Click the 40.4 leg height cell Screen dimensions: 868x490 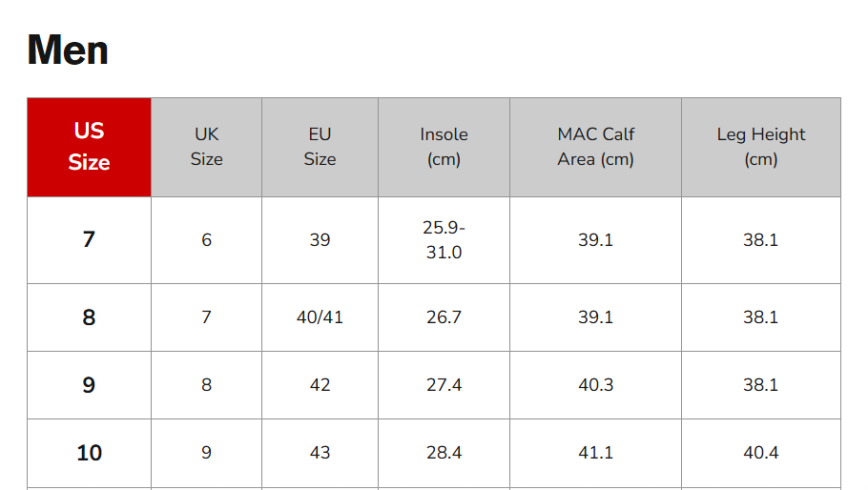tap(760, 453)
